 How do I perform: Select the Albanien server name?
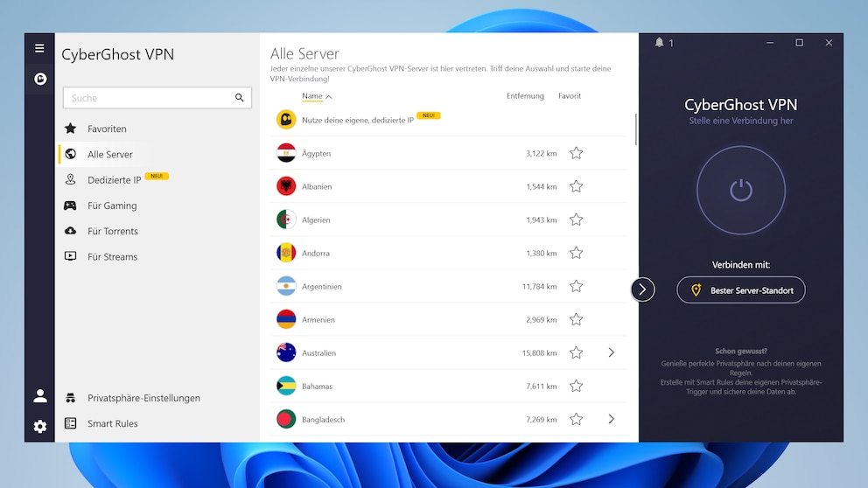(x=317, y=187)
